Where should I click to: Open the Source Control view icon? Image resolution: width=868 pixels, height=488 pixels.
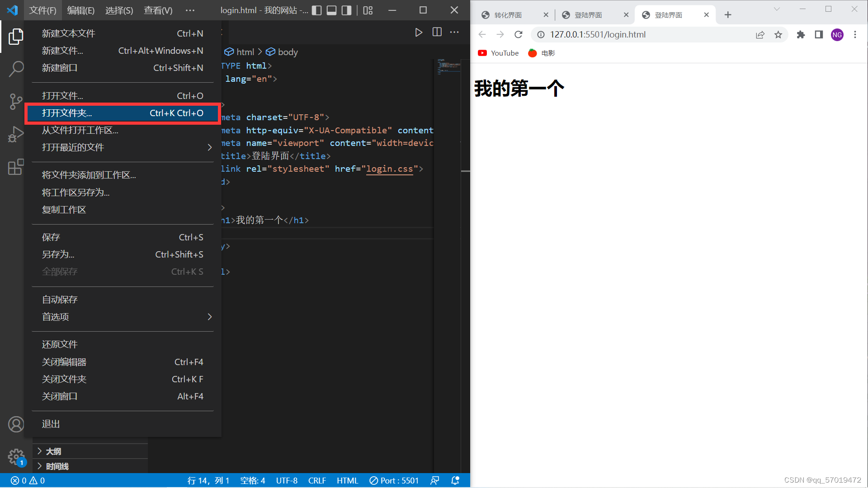pos(16,102)
